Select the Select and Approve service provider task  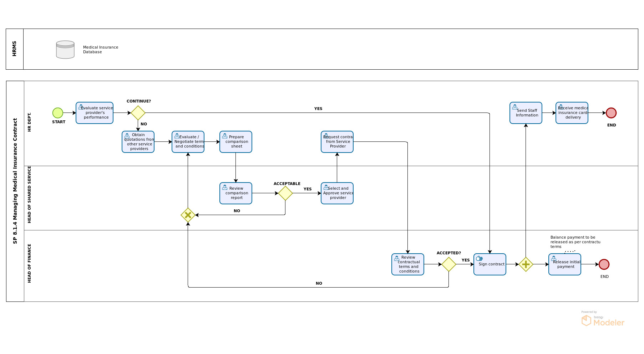click(337, 193)
